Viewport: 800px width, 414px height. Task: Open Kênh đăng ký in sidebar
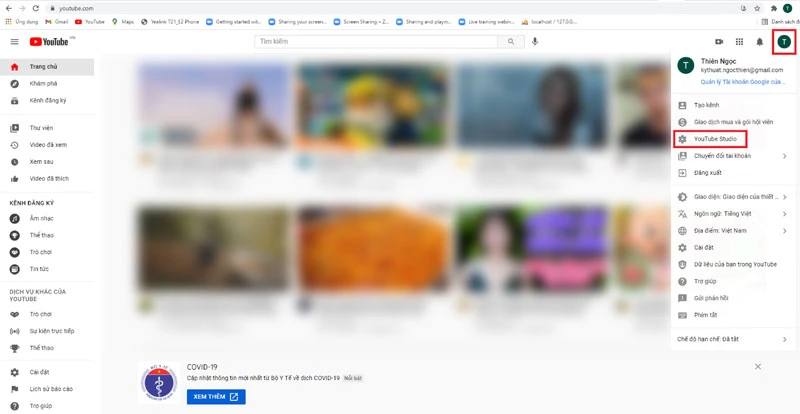pyautogui.click(x=47, y=101)
